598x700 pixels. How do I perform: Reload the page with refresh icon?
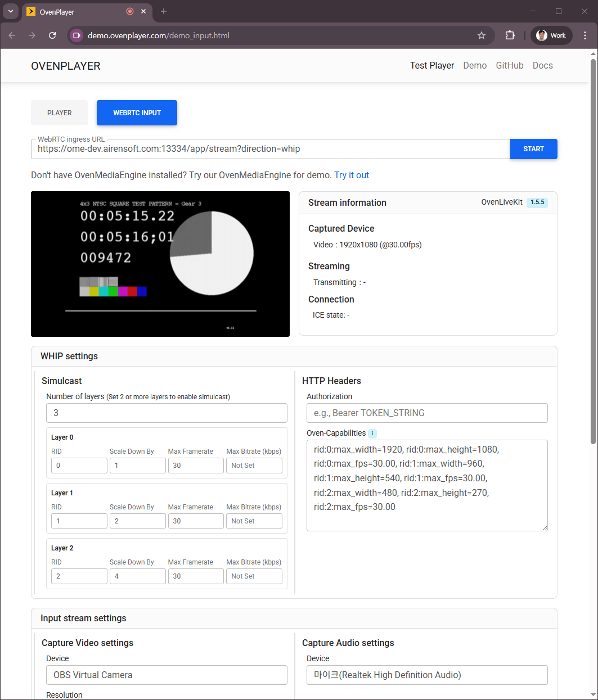52,35
